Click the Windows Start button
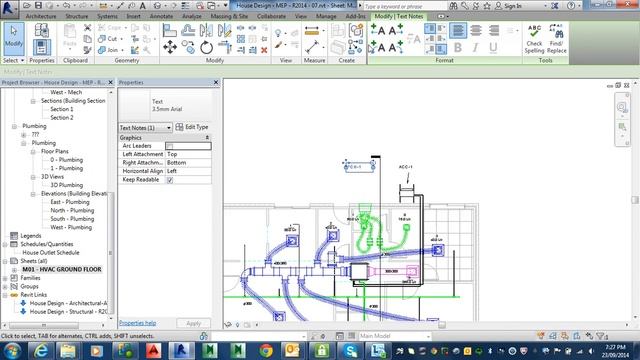The height and width of the screenshot is (360, 640). pos(13,351)
